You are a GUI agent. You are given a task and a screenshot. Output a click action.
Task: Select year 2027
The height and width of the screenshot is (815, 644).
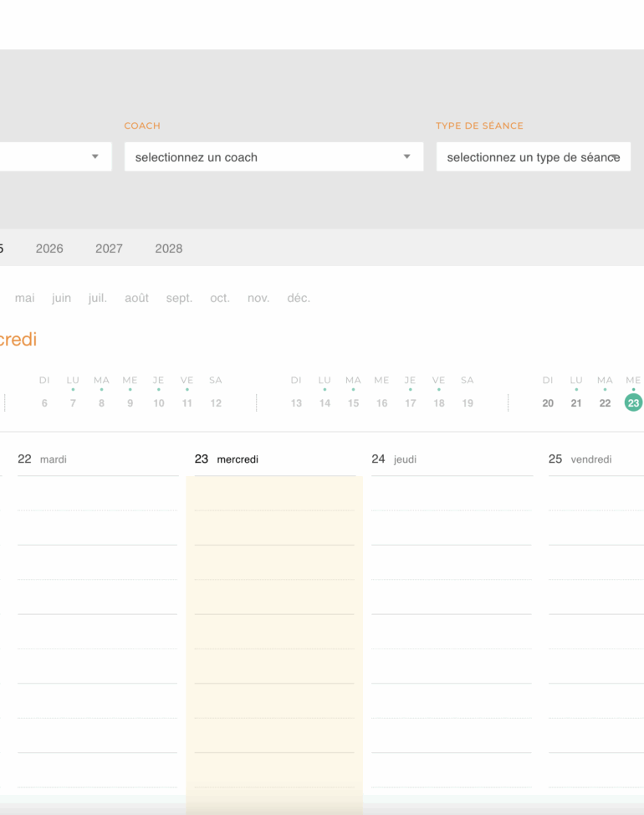tap(109, 249)
